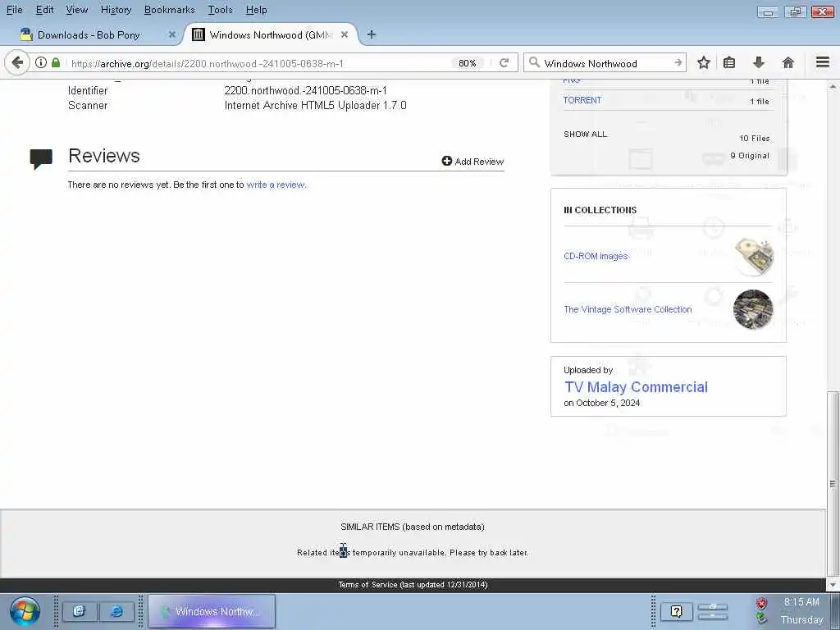
Task: Click the write a review link
Action: click(x=276, y=185)
